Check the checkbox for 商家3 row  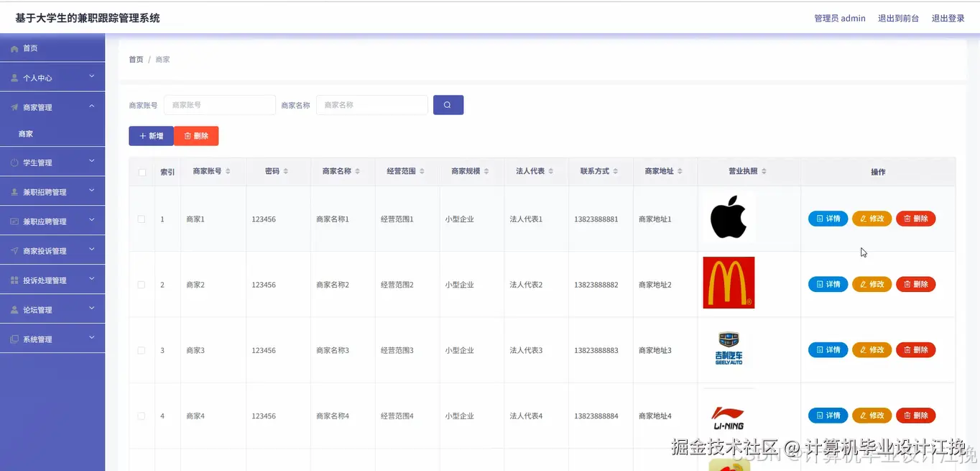tap(141, 349)
